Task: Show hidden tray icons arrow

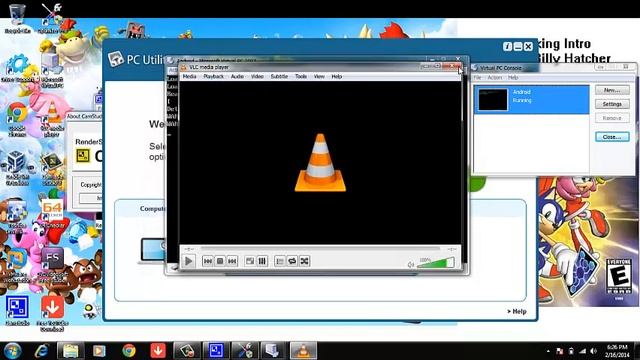Action: [548, 351]
